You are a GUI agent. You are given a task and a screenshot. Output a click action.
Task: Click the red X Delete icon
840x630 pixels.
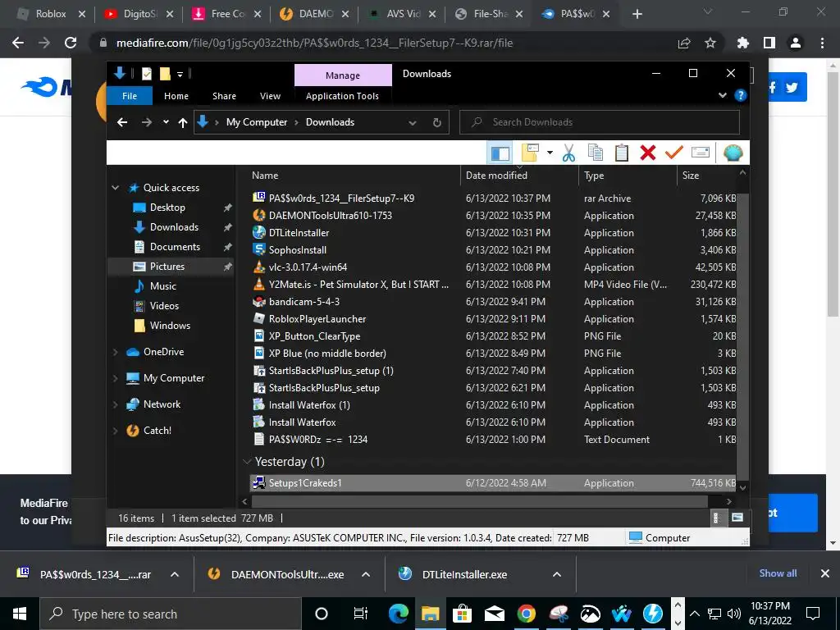click(648, 153)
